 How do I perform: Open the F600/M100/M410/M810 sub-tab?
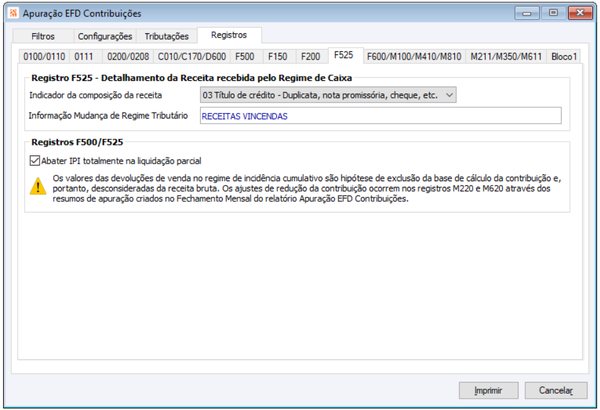coord(414,57)
